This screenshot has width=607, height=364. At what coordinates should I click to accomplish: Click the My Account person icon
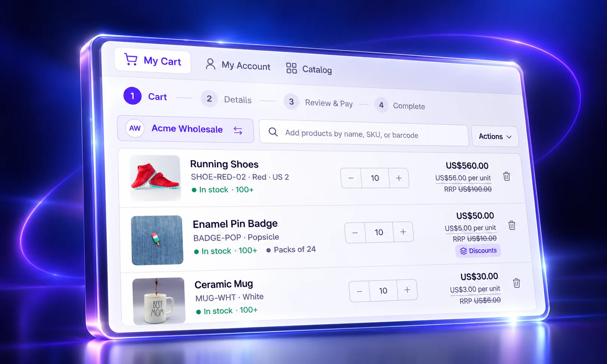210,64
